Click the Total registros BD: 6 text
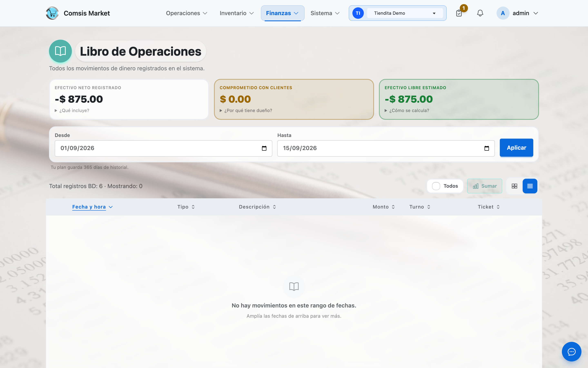The image size is (588, 368). pos(76,186)
